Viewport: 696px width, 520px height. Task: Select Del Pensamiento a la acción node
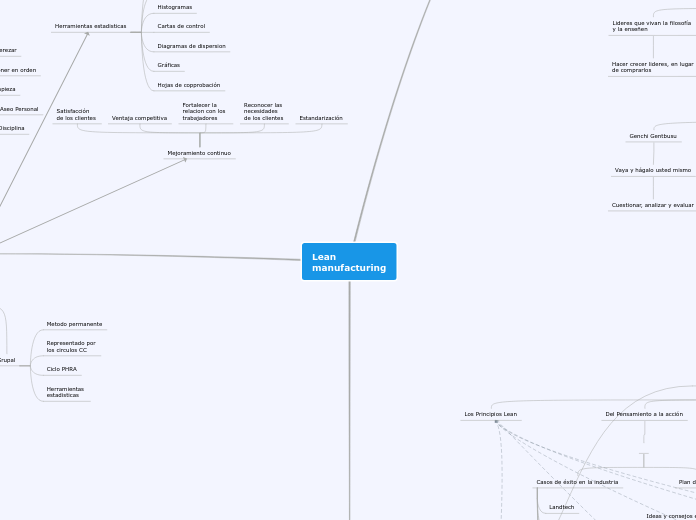tap(644, 414)
